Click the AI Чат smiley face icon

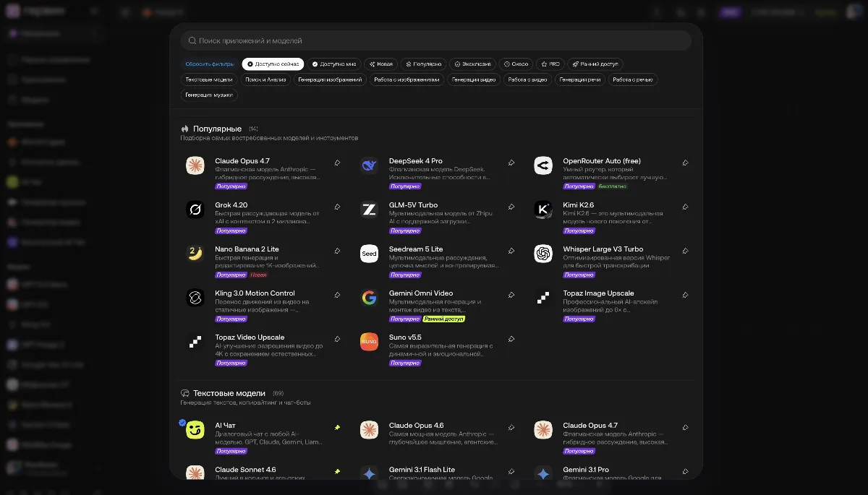195,430
